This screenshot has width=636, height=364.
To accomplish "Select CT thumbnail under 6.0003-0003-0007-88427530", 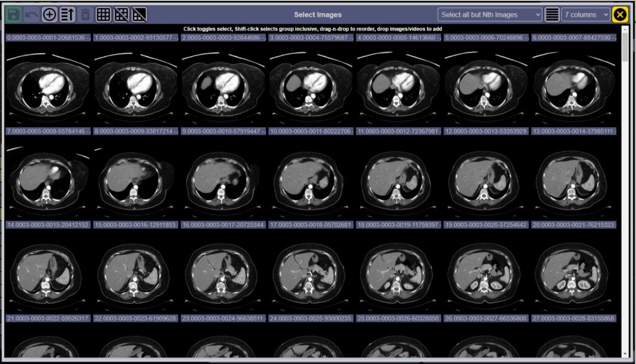I will 573,85.
